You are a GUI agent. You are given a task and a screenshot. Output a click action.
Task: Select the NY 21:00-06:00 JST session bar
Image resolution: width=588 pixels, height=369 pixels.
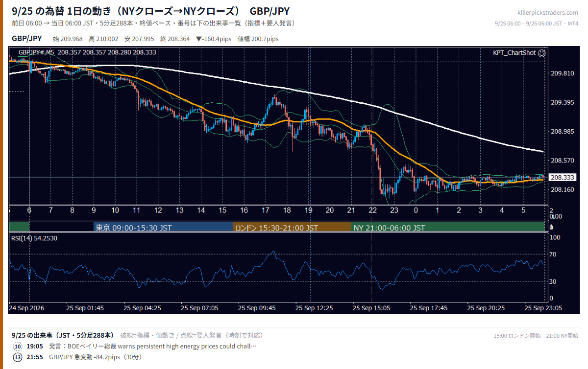coord(448,228)
